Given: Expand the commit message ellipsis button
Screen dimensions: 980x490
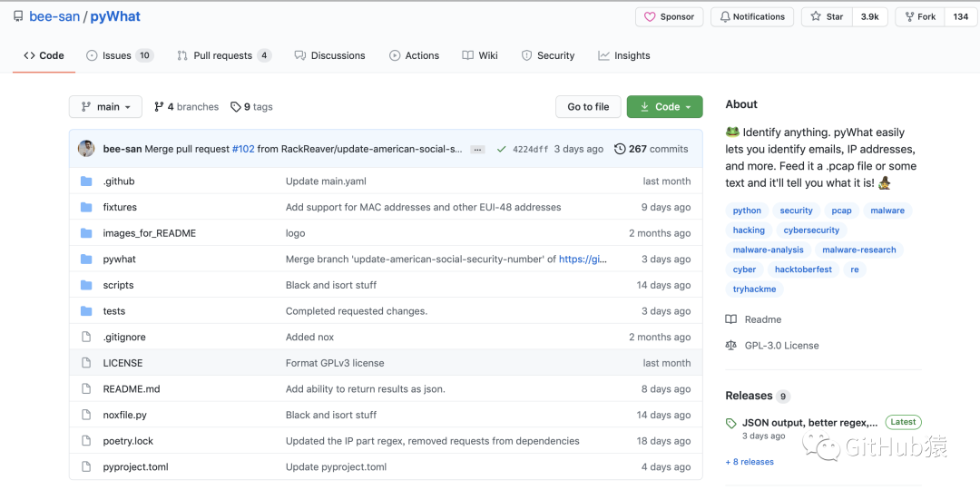Looking at the screenshot, I should click(477, 150).
